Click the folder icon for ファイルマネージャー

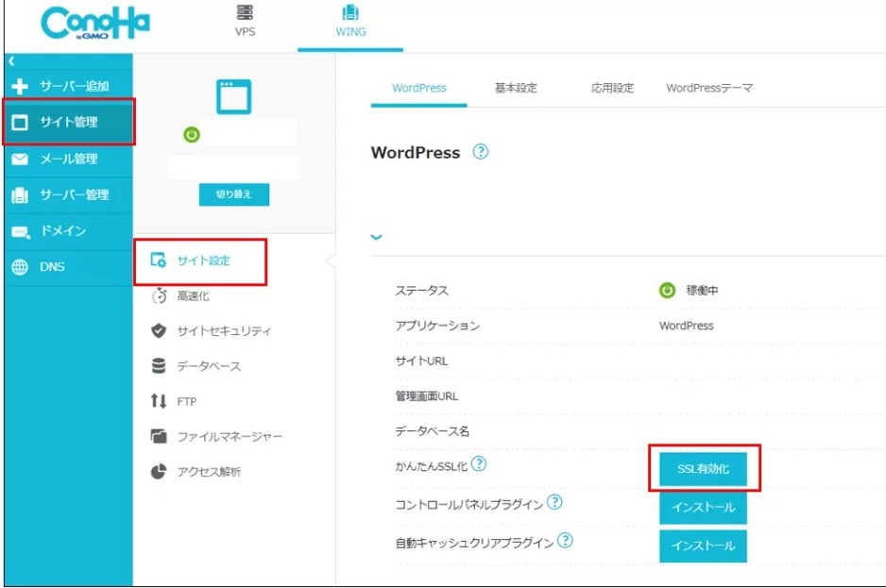click(159, 436)
